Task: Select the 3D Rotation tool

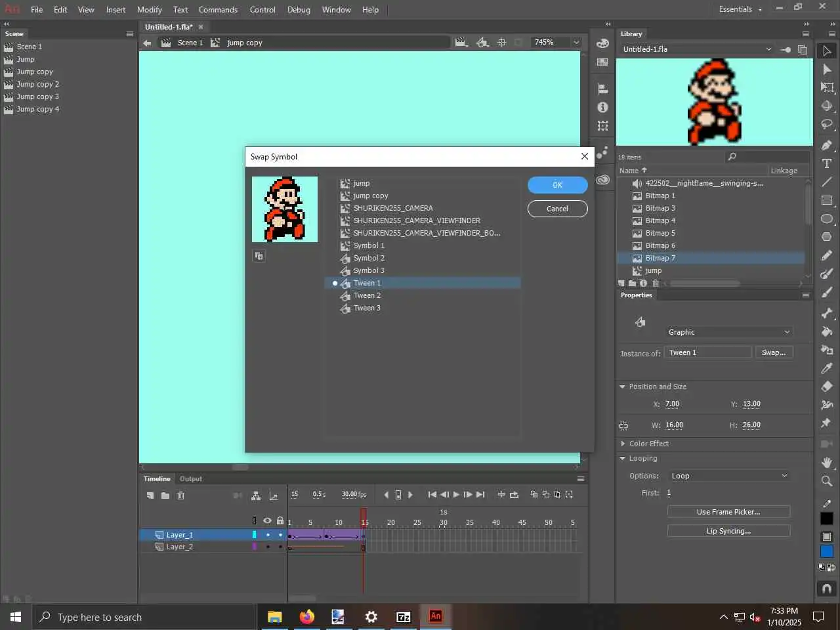Action: pyautogui.click(x=827, y=106)
